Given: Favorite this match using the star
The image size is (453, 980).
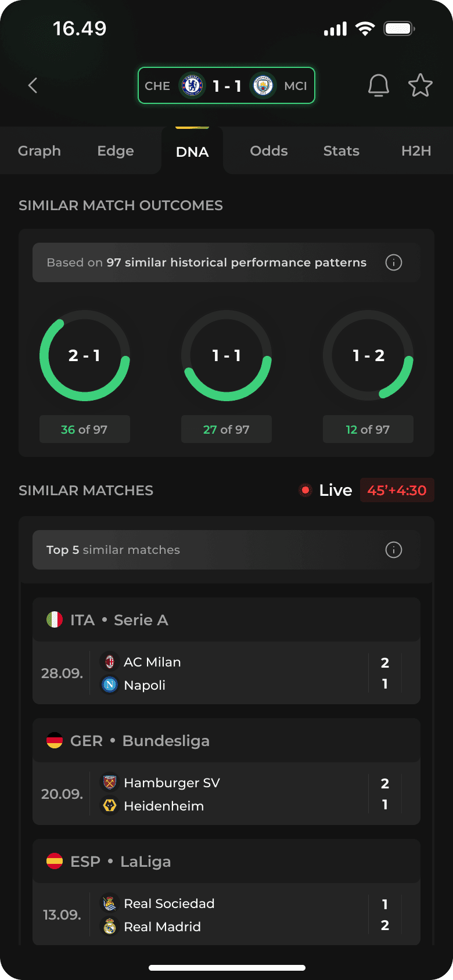Looking at the screenshot, I should [x=420, y=85].
